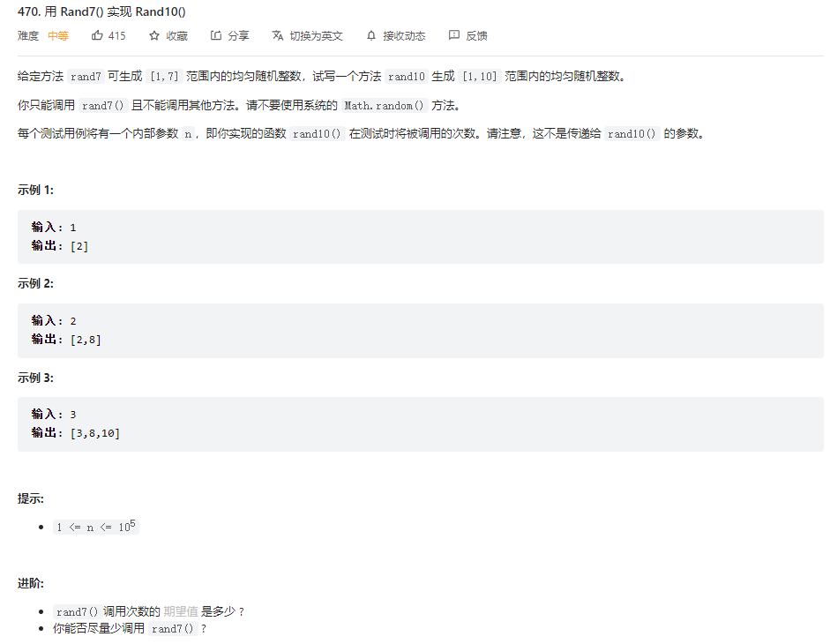Click the bell icon for 接收动态
The height and width of the screenshot is (644, 830).
[x=370, y=35]
